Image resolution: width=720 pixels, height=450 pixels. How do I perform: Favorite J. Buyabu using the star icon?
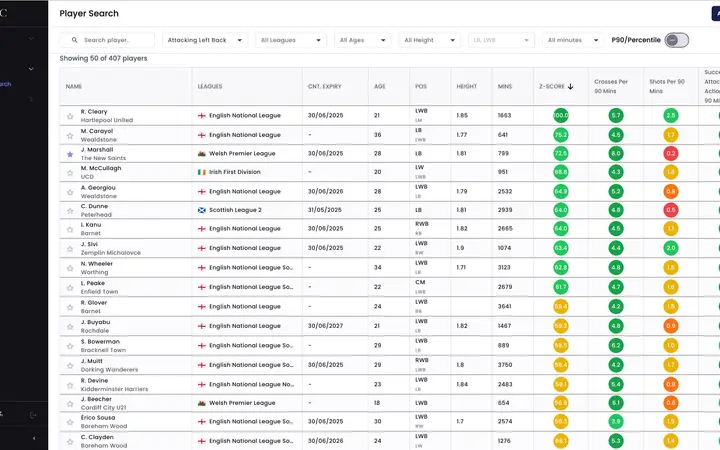tap(70, 326)
